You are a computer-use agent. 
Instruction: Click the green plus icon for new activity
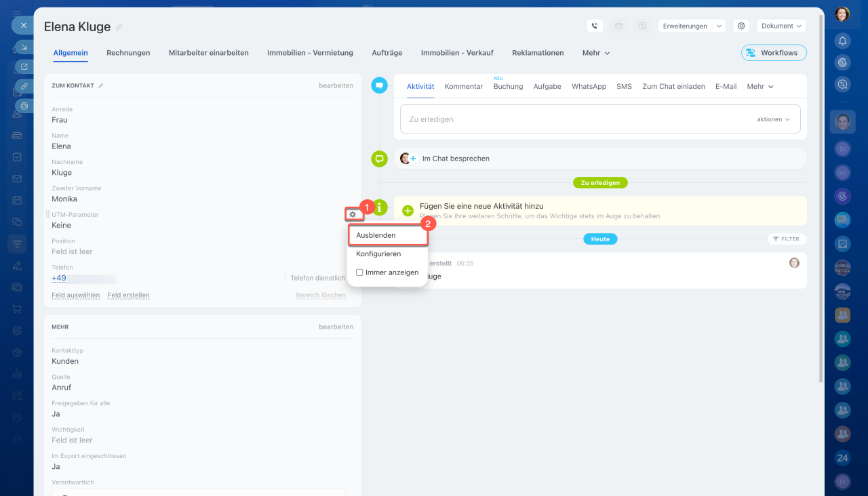pos(408,211)
